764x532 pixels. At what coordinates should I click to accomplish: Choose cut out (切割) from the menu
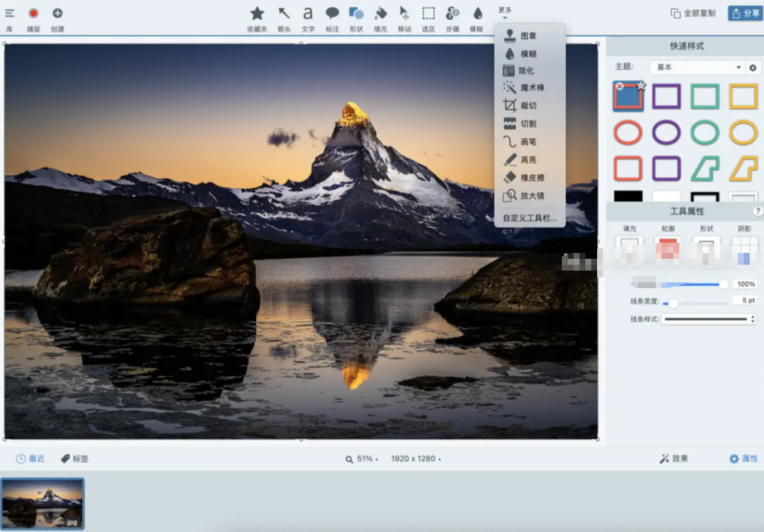click(529, 123)
